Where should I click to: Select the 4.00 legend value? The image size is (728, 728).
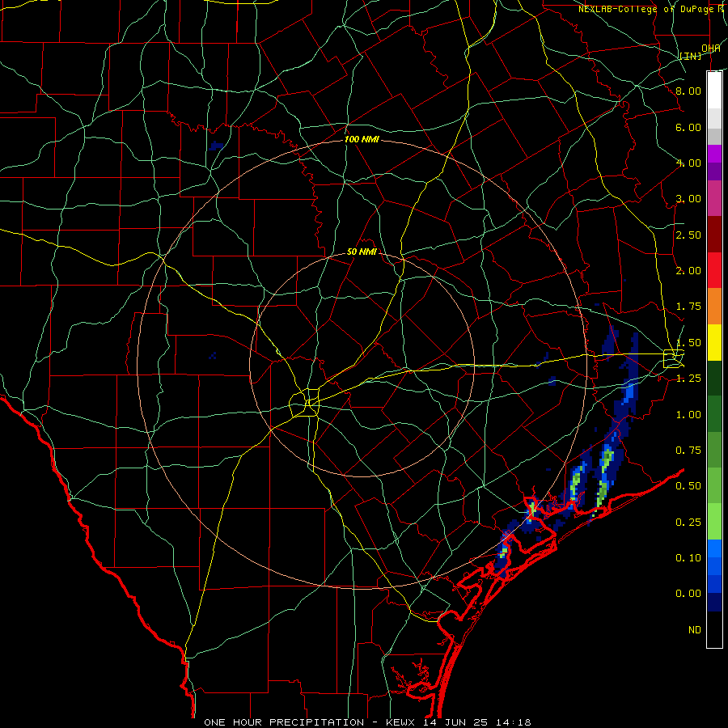click(x=688, y=163)
